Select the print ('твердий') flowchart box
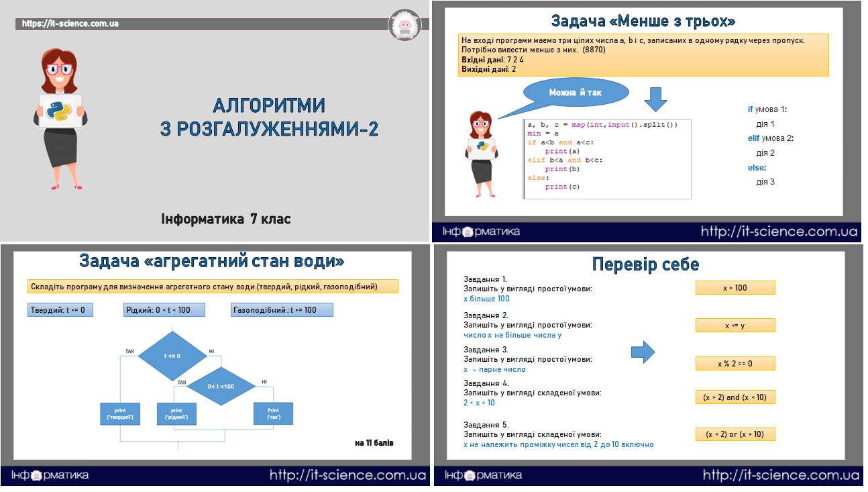This screenshot has height=492, width=868. 121,413
